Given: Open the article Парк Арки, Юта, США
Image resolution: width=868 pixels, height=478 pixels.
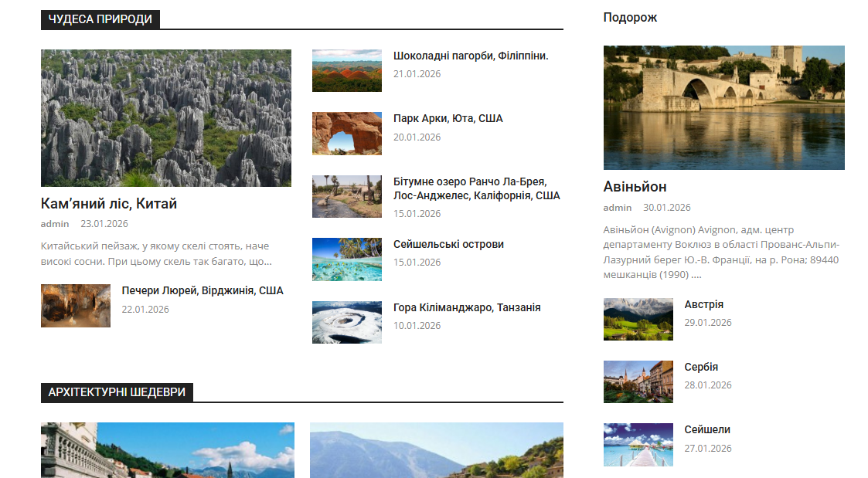Looking at the screenshot, I should coord(448,118).
